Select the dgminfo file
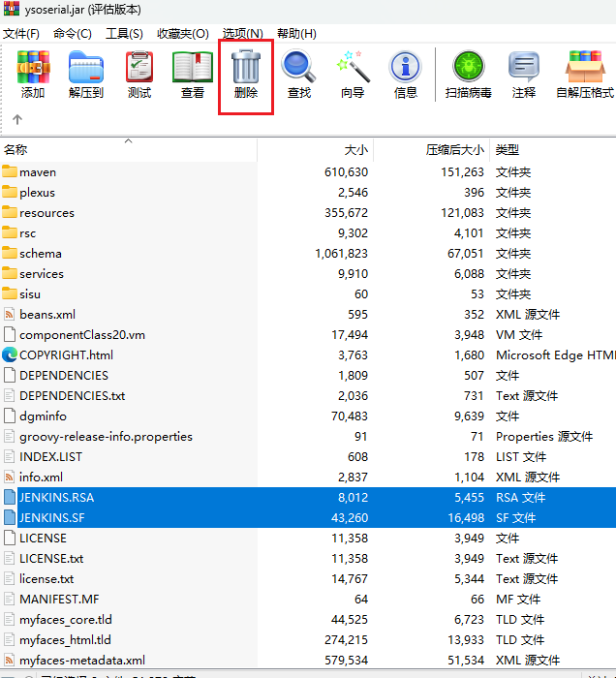This screenshot has width=616, height=678. tap(43, 416)
